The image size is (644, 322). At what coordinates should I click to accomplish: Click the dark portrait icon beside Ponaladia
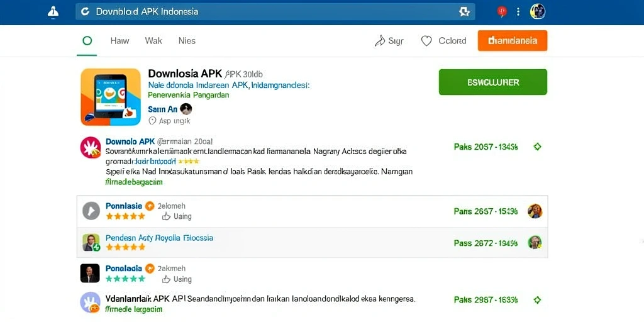[90, 273]
